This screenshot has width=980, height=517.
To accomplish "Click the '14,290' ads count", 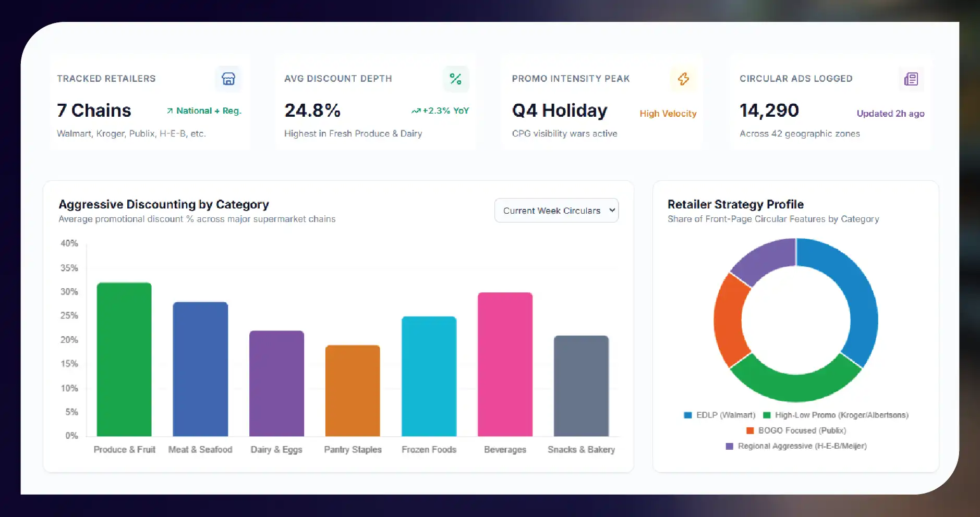I will tap(769, 110).
